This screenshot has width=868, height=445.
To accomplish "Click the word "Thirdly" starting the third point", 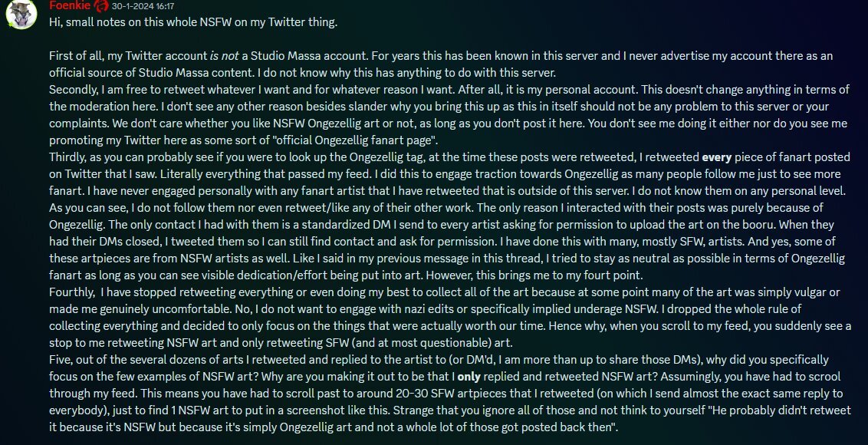I will pos(69,157).
